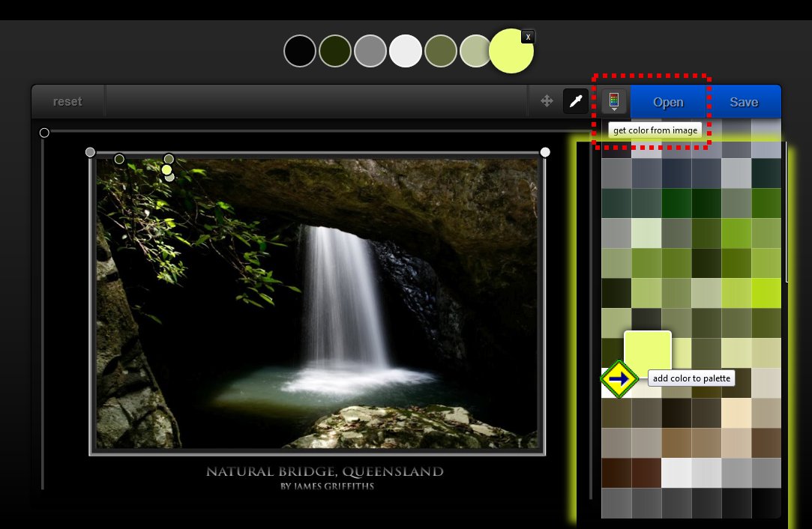The image size is (812, 529).
Task: Select the move tool icon
Action: pos(547,101)
